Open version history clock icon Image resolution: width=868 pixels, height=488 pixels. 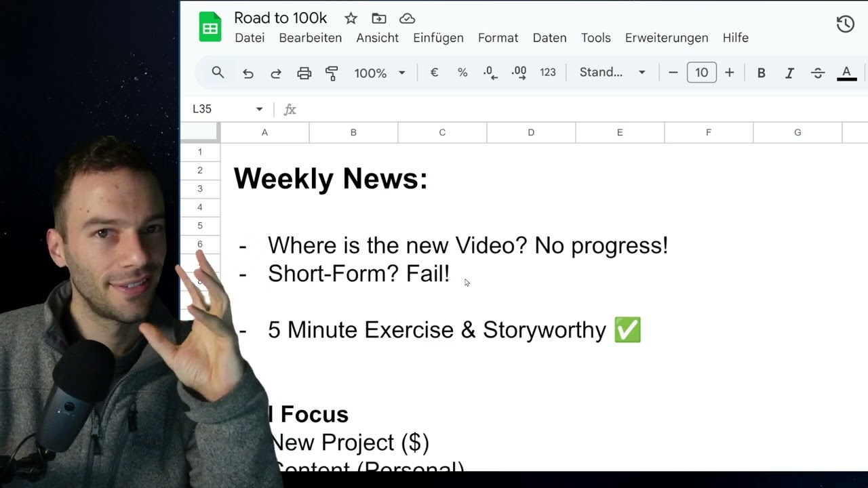point(845,24)
